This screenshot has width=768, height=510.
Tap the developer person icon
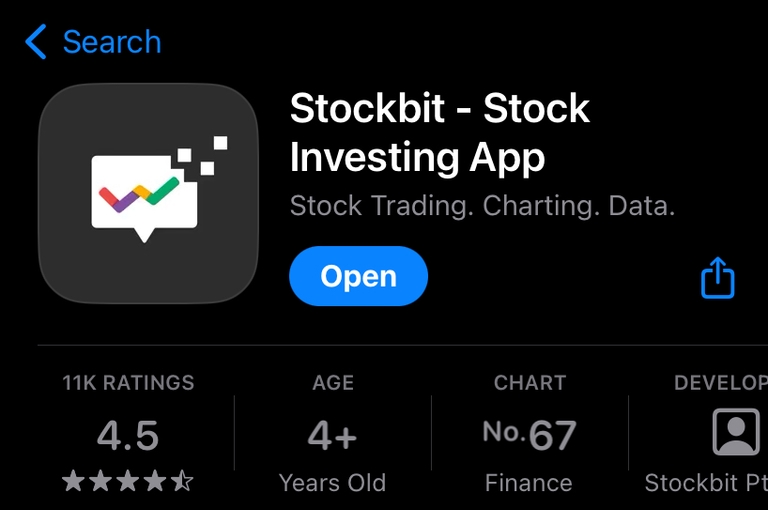735,433
